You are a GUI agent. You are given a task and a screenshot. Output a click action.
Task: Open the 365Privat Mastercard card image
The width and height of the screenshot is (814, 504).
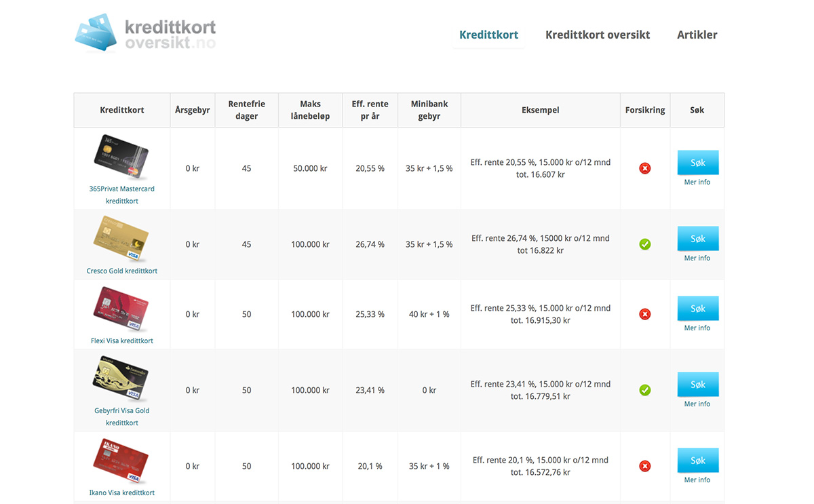(x=121, y=157)
